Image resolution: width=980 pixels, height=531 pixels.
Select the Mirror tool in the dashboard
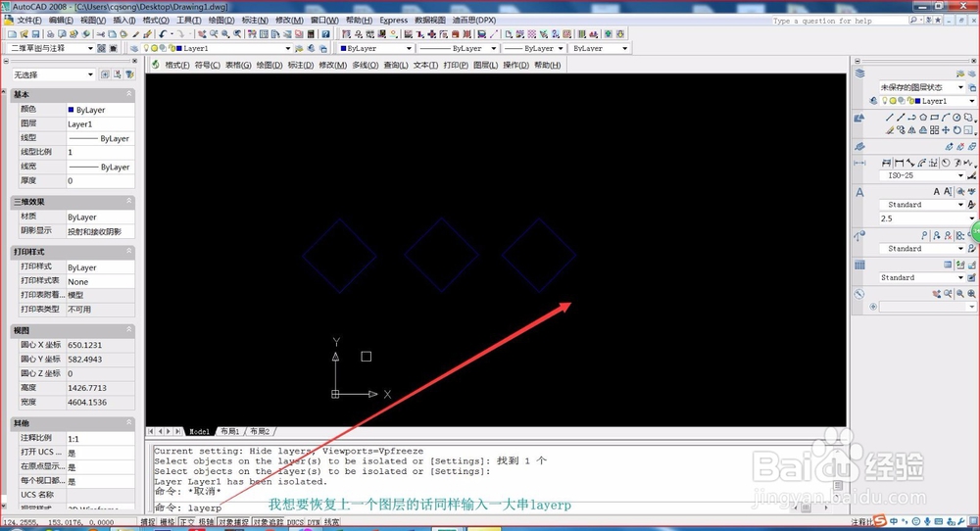pos(911,130)
